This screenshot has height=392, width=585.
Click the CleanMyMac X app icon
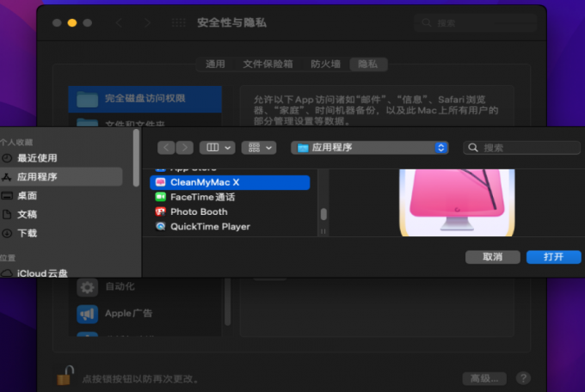click(160, 182)
